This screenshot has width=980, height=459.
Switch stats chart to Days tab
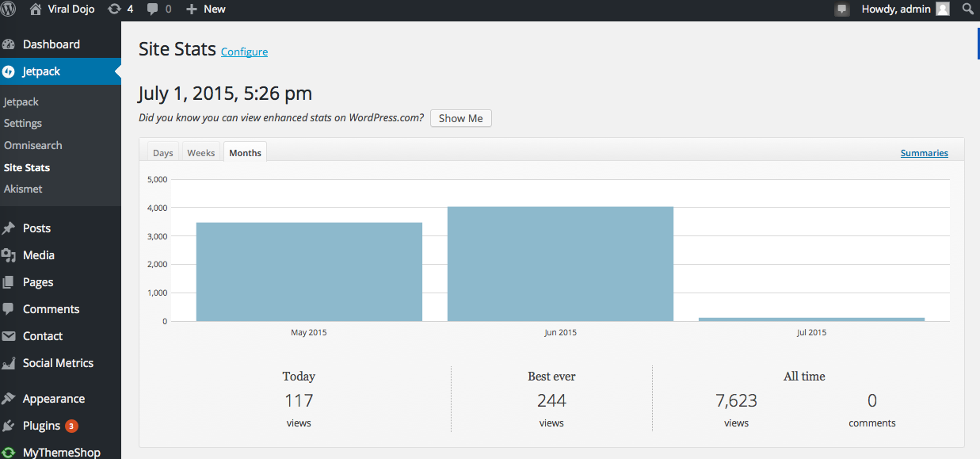pos(163,153)
